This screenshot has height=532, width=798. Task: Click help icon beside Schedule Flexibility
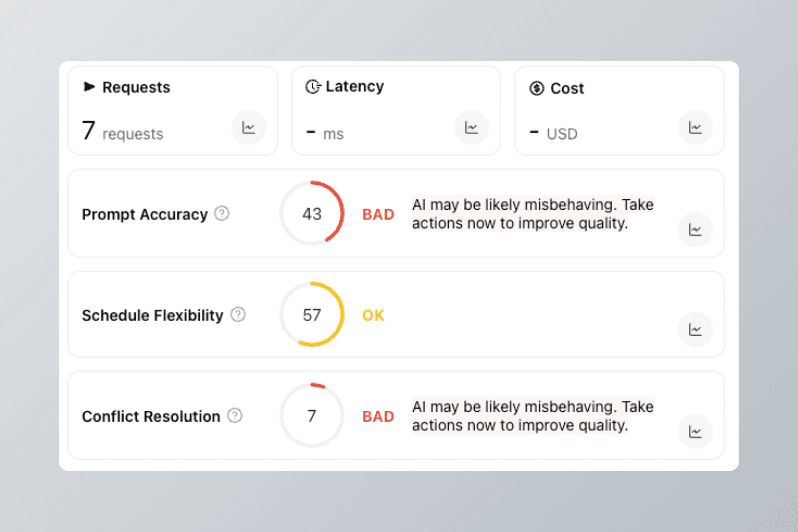[238, 315]
